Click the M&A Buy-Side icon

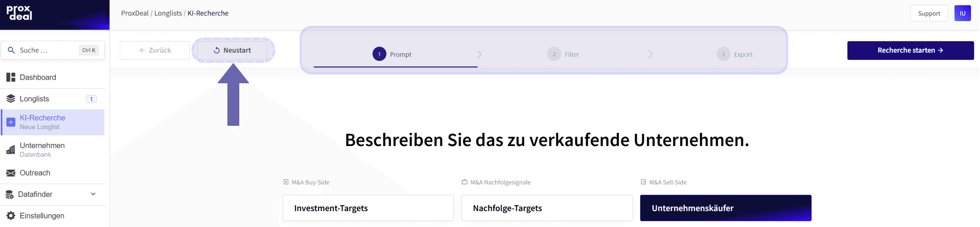click(286, 182)
